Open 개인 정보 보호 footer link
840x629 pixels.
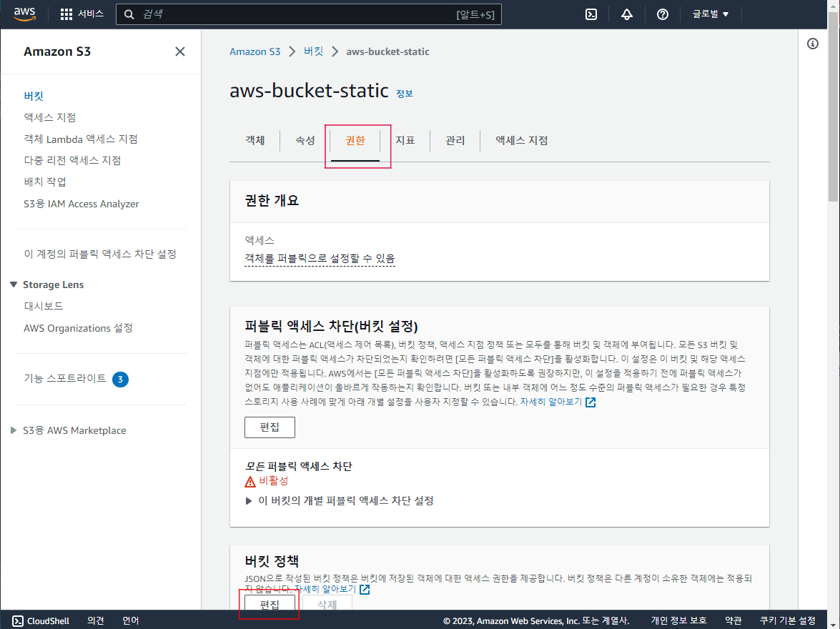click(678, 620)
